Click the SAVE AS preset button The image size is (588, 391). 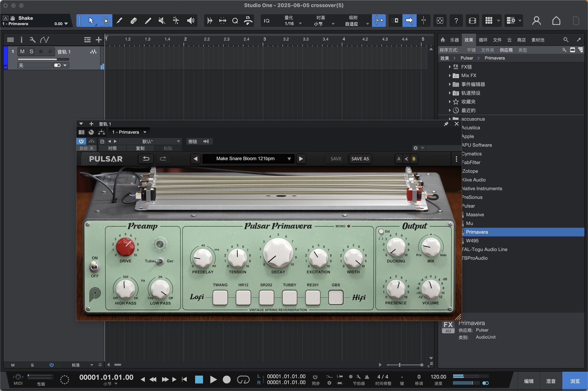(360, 159)
